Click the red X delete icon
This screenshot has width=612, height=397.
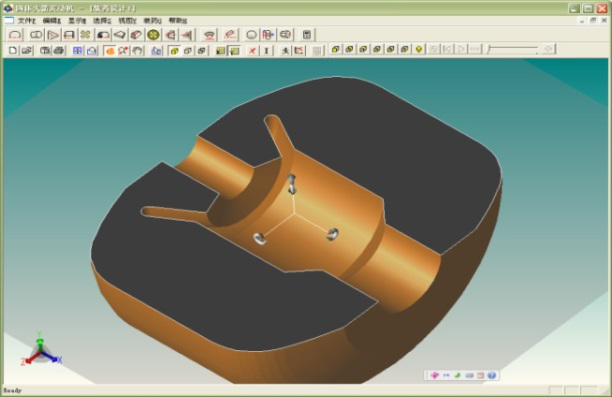pos(253,50)
